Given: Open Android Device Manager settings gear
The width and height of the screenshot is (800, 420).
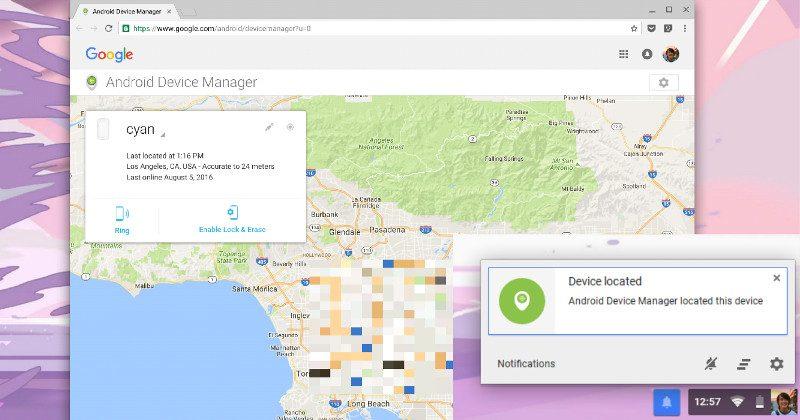Looking at the screenshot, I should (x=664, y=83).
